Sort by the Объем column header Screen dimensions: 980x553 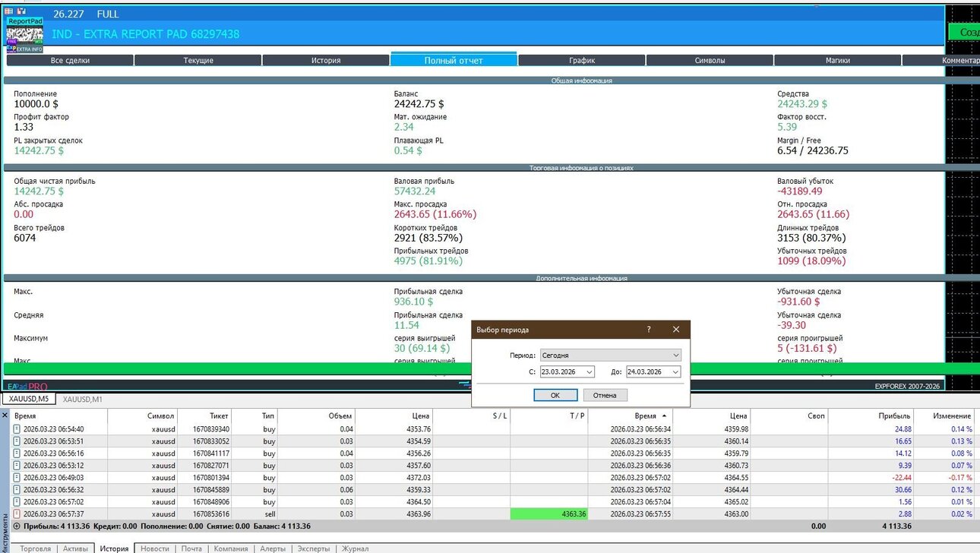tap(318, 416)
